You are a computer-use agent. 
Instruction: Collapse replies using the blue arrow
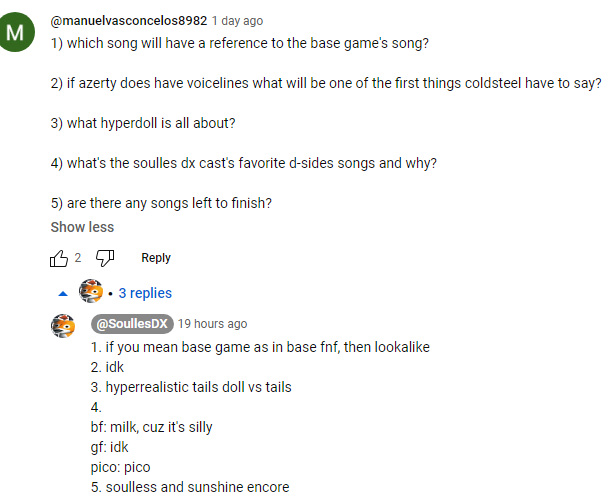click(x=62, y=293)
